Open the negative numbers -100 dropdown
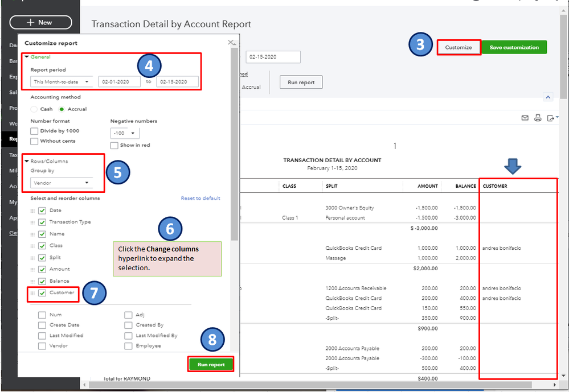569x392 pixels. pyautogui.click(x=125, y=134)
